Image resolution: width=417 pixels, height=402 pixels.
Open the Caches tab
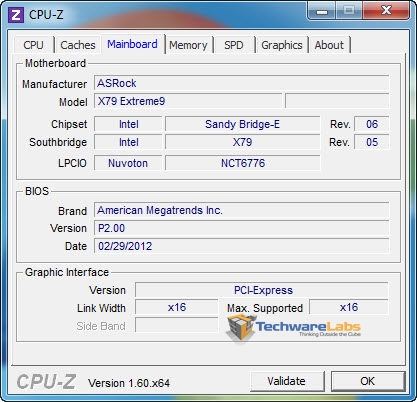point(78,45)
